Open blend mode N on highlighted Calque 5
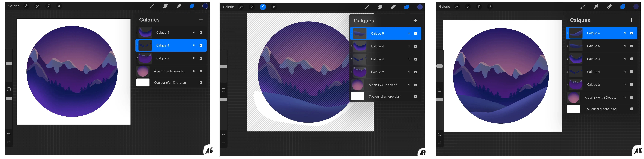The image size is (644, 159). click(x=409, y=33)
